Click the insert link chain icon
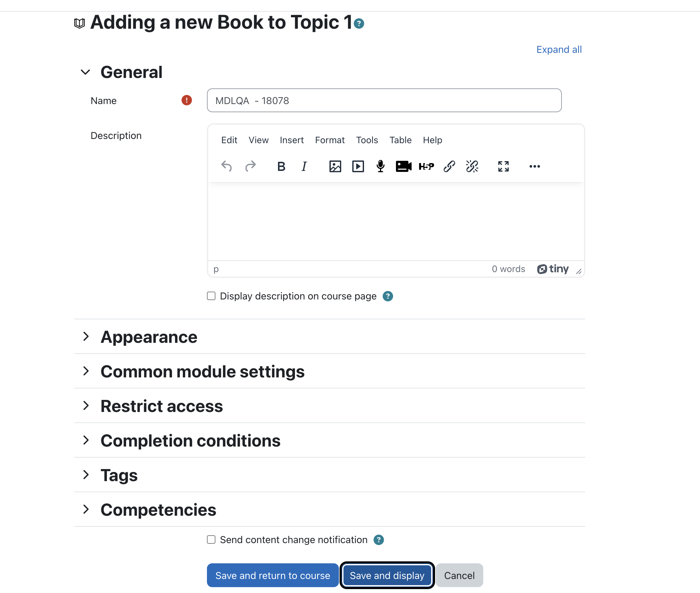700x593 pixels. [x=449, y=166]
